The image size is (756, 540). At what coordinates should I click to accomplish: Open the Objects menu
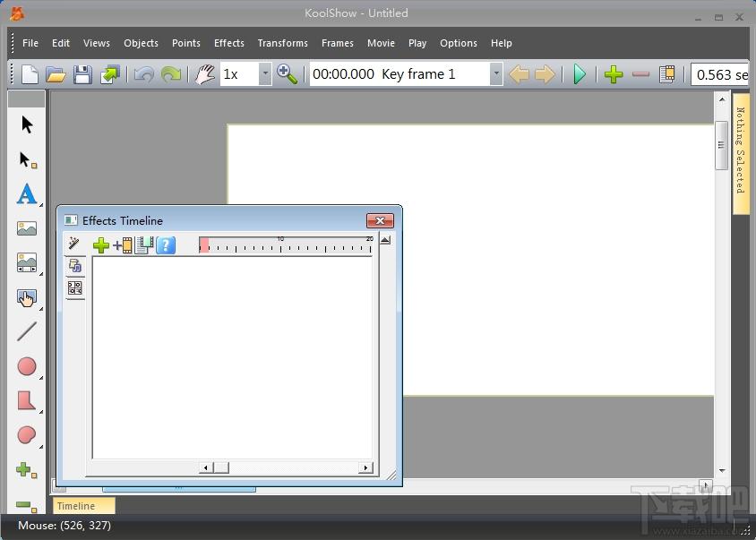point(141,43)
